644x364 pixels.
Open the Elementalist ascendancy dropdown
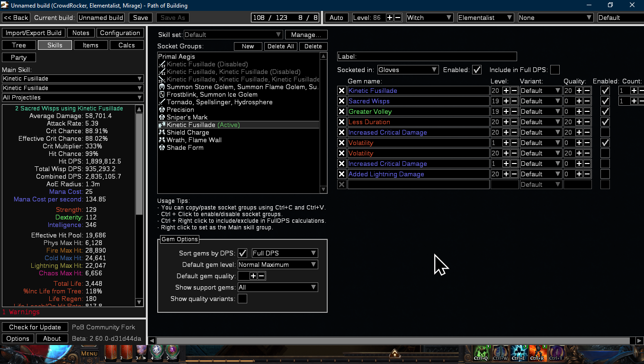click(x=486, y=18)
